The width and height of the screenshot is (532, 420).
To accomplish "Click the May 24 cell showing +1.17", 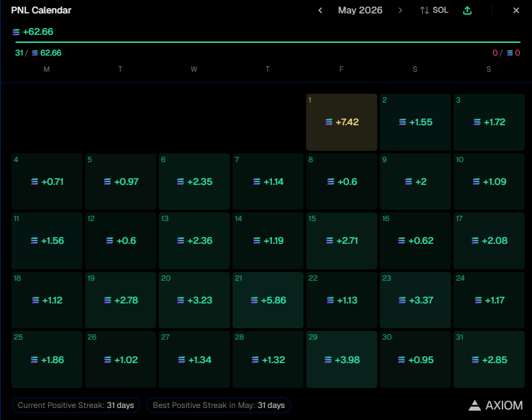I will [x=489, y=300].
